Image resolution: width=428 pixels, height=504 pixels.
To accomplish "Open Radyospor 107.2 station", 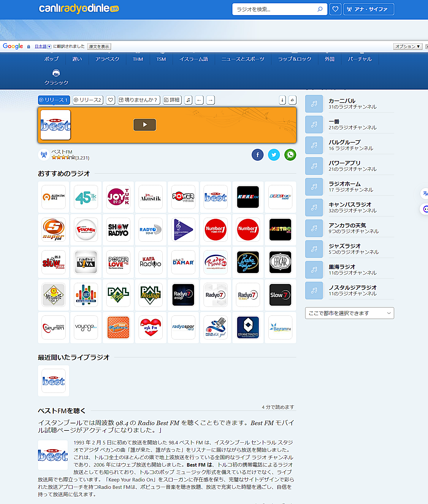I will coord(183,328).
